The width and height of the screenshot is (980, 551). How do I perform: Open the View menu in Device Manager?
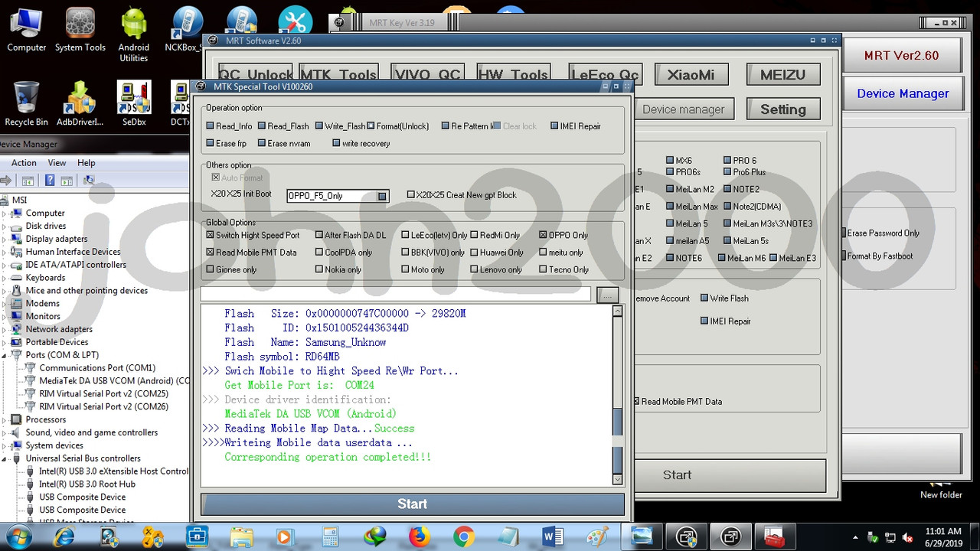[57, 163]
